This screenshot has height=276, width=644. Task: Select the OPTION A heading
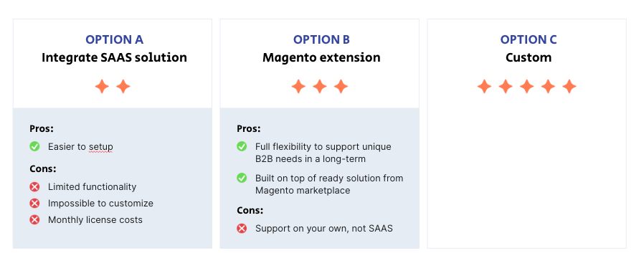[x=114, y=39]
